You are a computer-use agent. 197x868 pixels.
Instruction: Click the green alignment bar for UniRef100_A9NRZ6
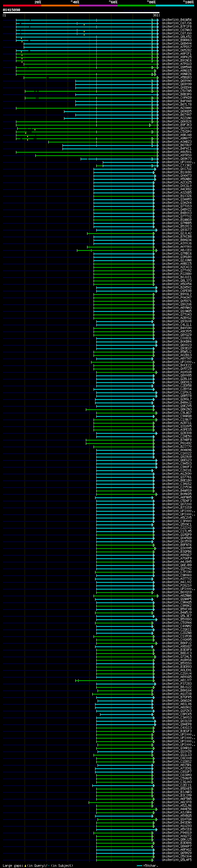click(x=86, y=74)
